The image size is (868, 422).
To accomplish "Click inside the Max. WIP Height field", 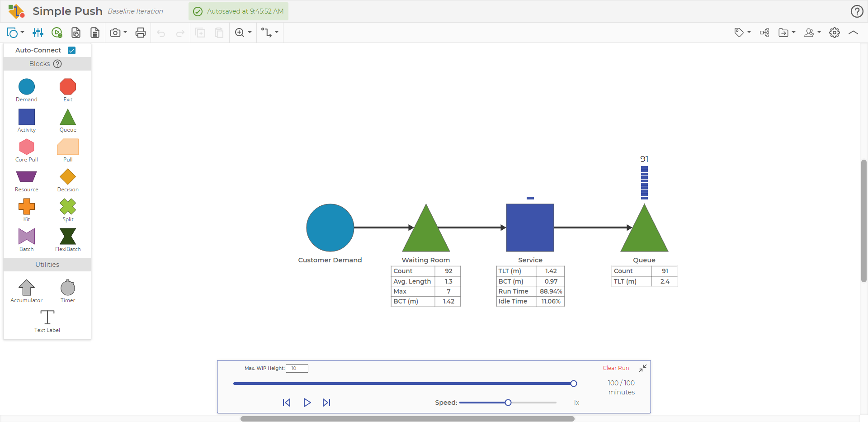I will (x=297, y=368).
